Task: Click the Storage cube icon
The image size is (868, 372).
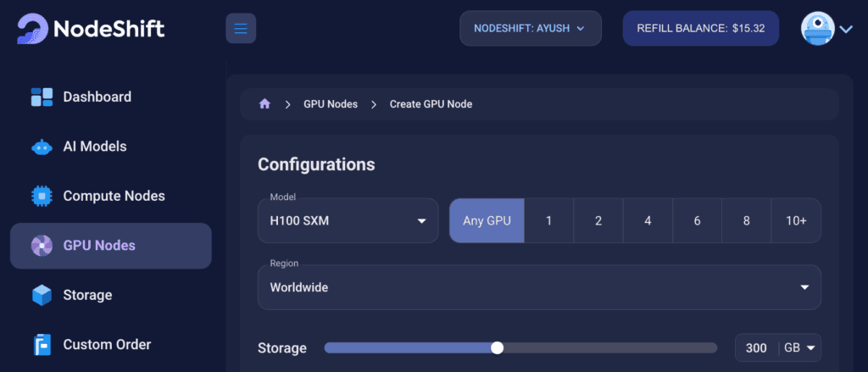Action: [42, 295]
